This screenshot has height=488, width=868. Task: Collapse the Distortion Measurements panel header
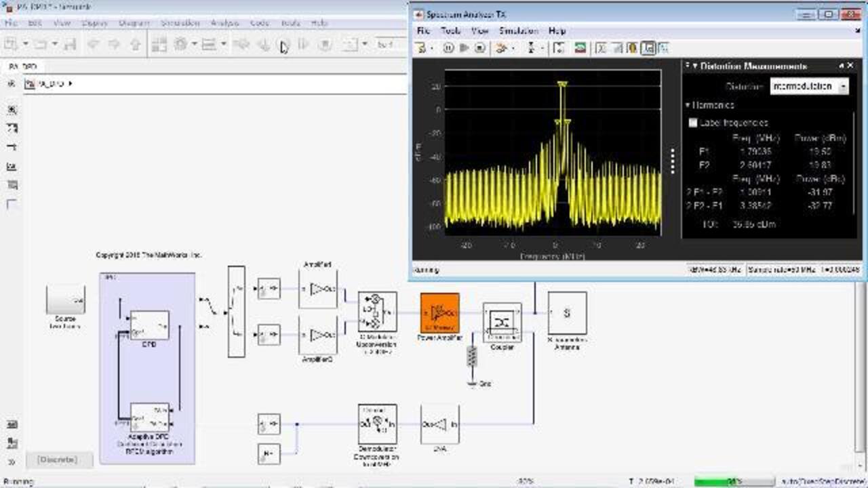tap(694, 66)
